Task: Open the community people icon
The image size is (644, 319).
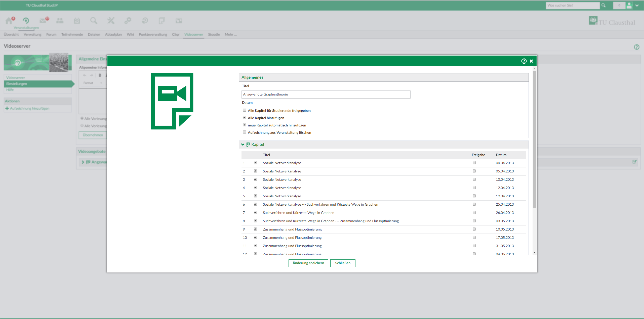Action: 60,21
